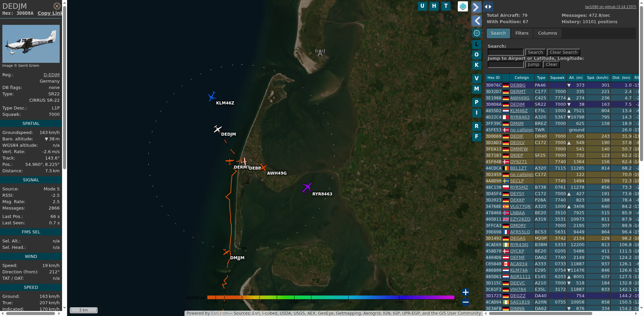This screenshot has width=644, height=316.
Task: Toggle the P map button
Action: [477, 102]
